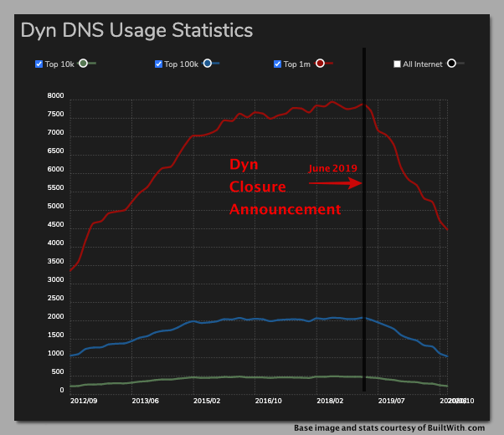
Task: Click the 2019/07 x-axis date label
Action: pos(392,401)
